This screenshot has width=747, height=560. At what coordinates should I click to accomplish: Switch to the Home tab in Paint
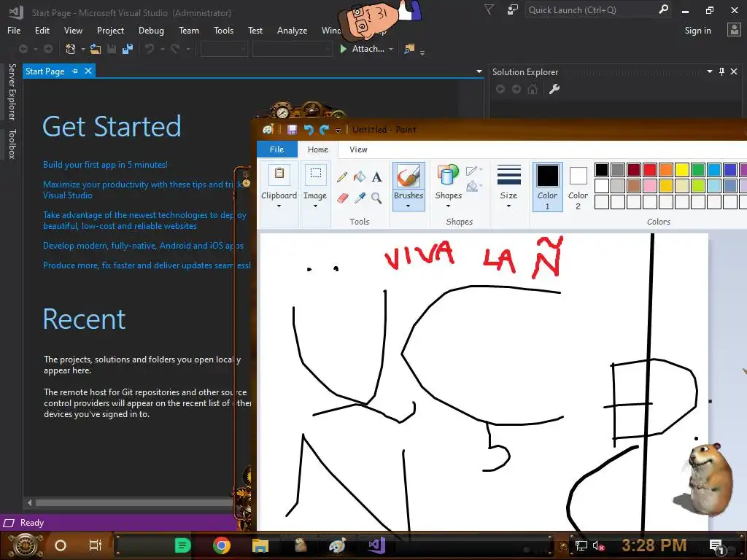[x=318, y=149]
